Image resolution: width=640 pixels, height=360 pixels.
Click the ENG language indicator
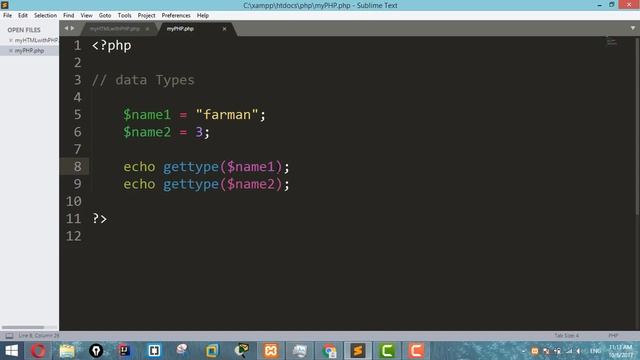(596, 351)
